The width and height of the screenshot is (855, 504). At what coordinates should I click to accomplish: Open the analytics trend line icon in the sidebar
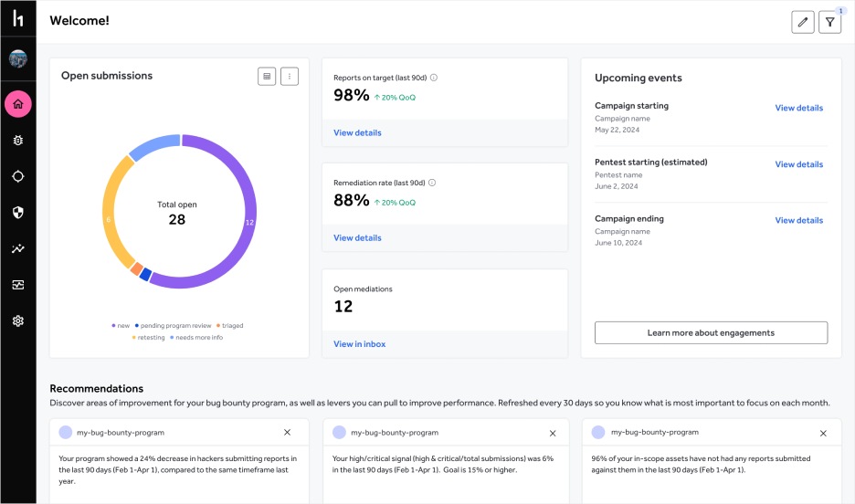(x=18, y=248)
